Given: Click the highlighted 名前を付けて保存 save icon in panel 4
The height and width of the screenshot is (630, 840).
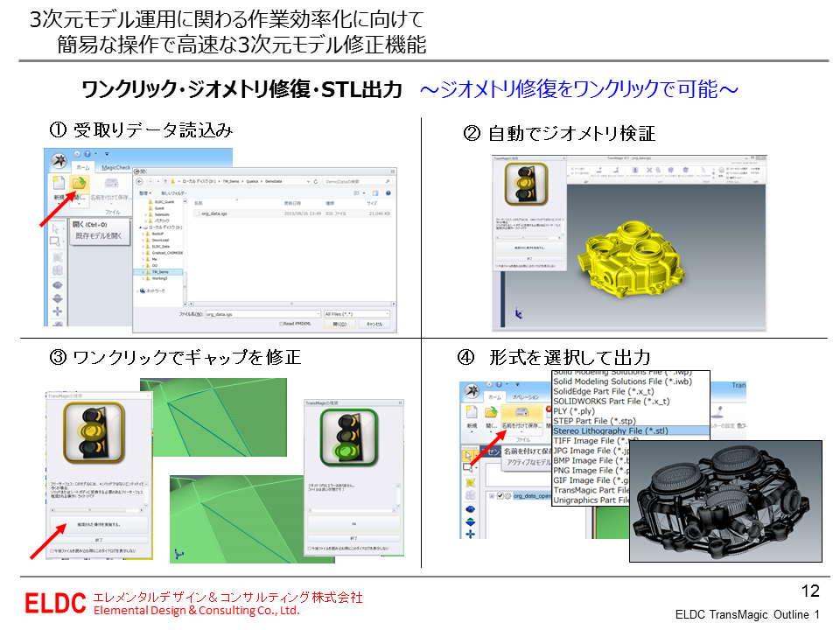Looking at the screenshot, I should coord(521,411).
